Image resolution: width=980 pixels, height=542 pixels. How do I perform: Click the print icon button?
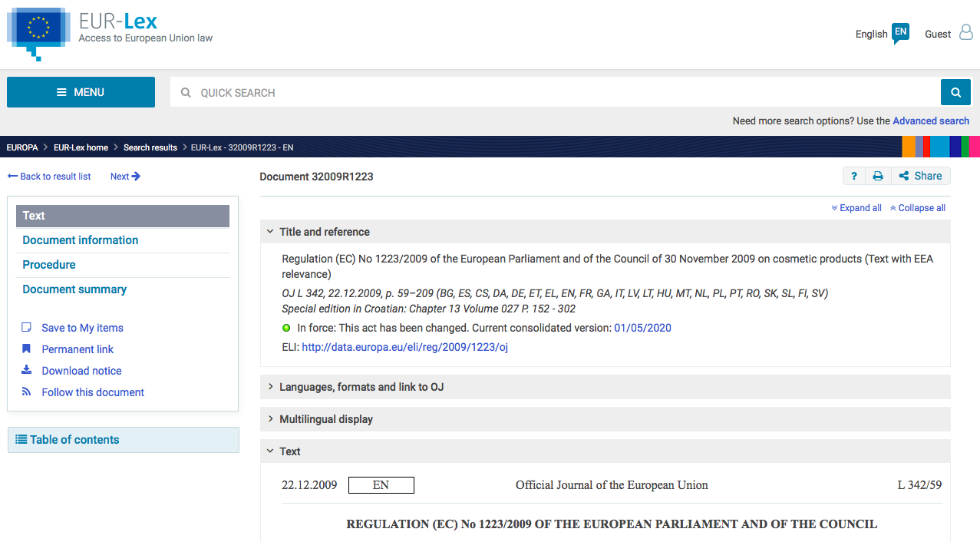[878, 176]
